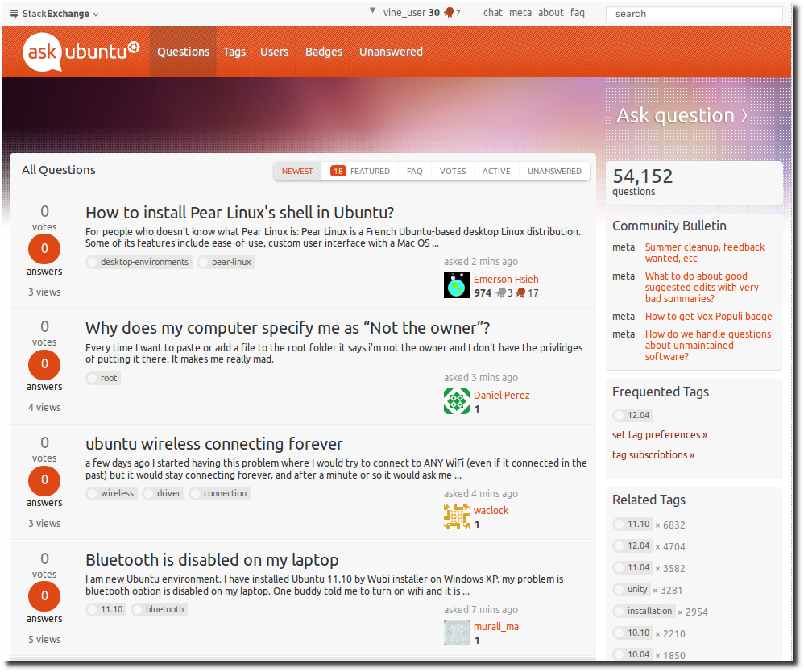Click the bronze badge icon for Emerson Hsieh
804x672 pixels.
point(521,293)
